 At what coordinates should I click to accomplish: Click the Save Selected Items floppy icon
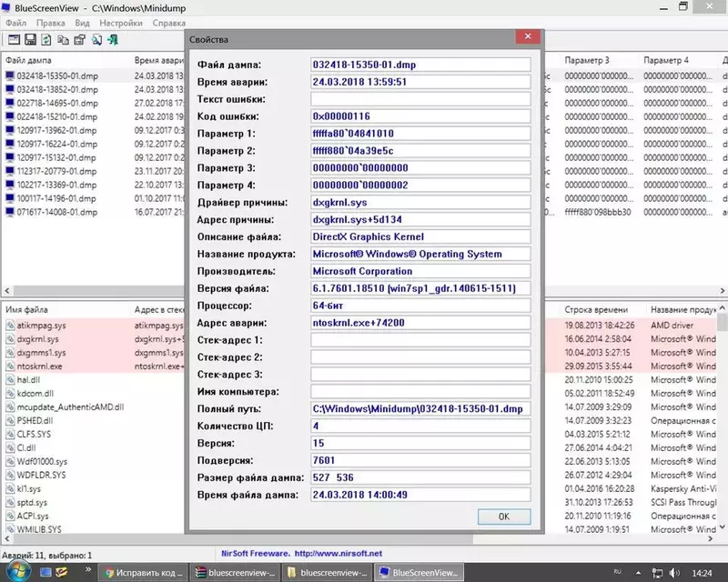pyautogui.click(x=30, y=40)
